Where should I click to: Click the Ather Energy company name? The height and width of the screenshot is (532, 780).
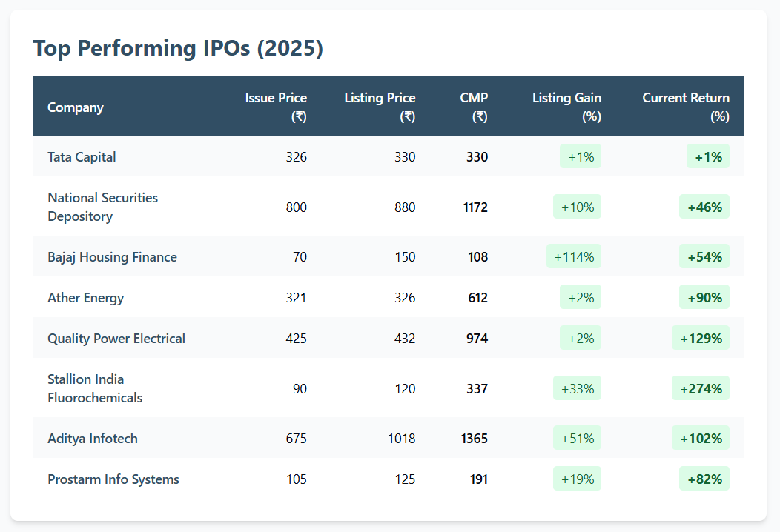pos(85,298)
